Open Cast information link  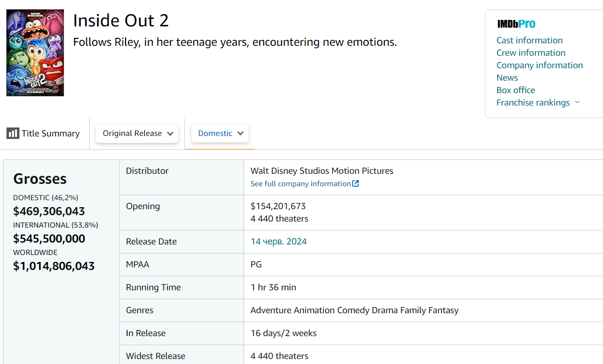tap(529, 40)
